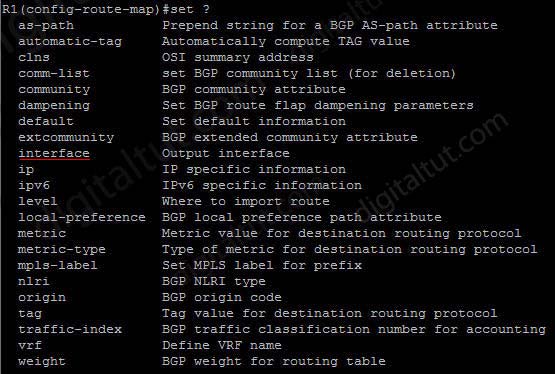This screenshot has width=555, height=374.
Task: Select the 'mpls-label' command entry
Action: (x=58, y=265)
